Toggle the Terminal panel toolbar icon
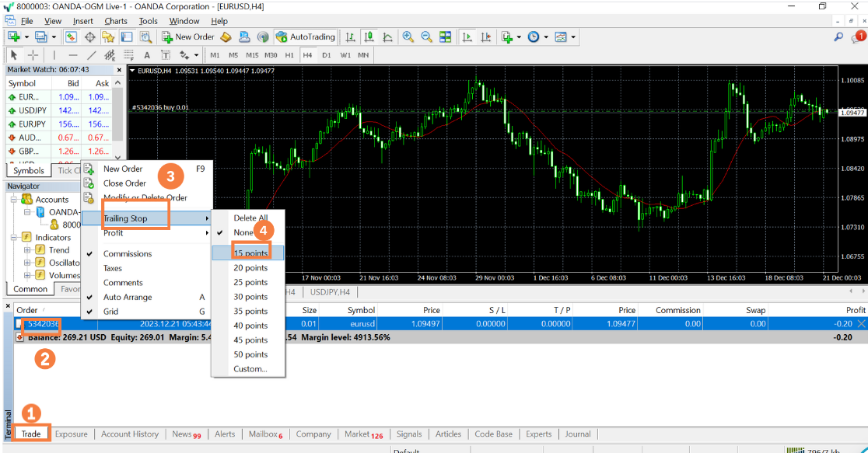Viewport: 868px width, 453px height. pyautogui.click(x=127, y=37)
